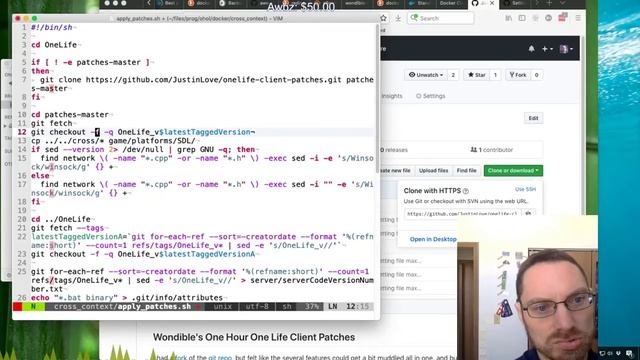The image size is (640, 360).
Task: Click the Vim status bar filename apply_patches.sh
Action: pyautogui.click(x=154, y=307)
